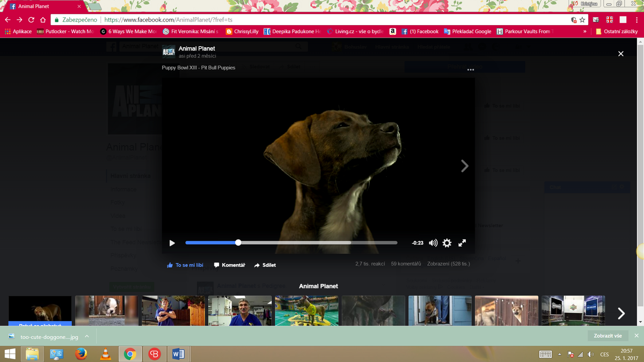Mute the video volume speaker icon
The image size is (644, 362).
(433, 243)
